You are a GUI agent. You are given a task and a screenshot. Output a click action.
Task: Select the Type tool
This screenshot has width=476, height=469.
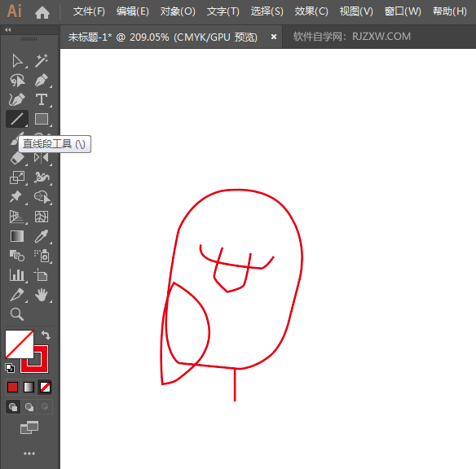coord(42,99)
